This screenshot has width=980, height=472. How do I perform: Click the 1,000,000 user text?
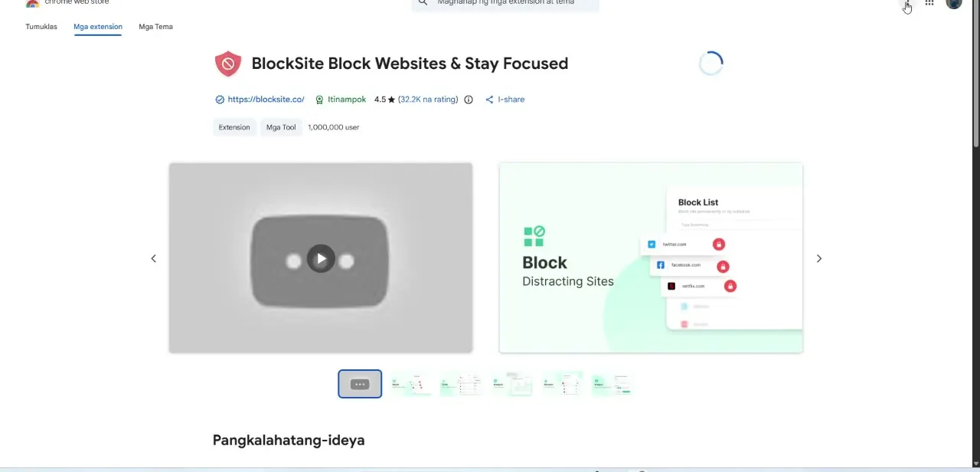(334, 127)
